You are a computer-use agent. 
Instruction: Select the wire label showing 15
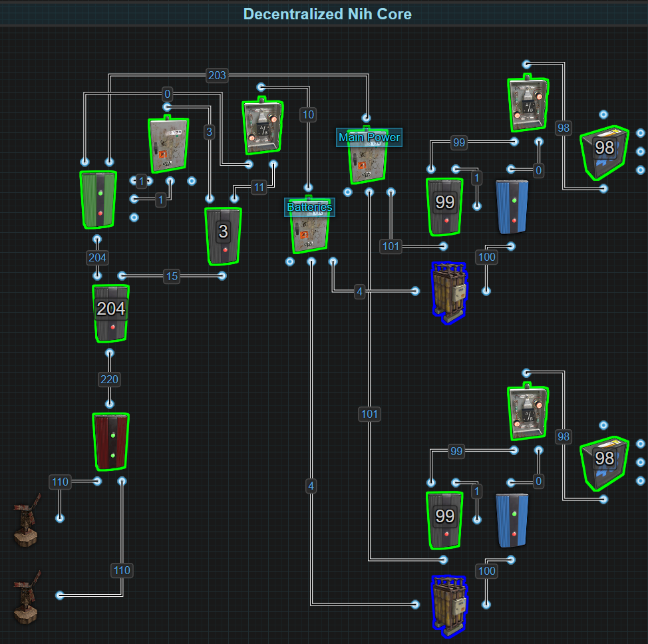pos(172,276)
